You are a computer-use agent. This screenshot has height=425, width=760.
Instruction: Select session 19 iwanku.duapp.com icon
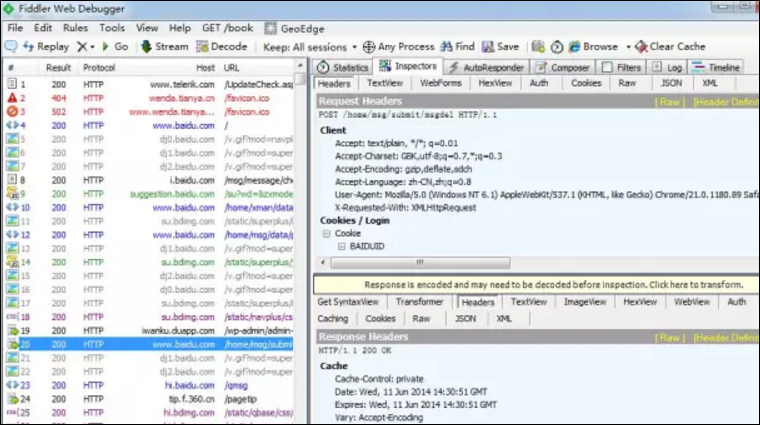13,331
